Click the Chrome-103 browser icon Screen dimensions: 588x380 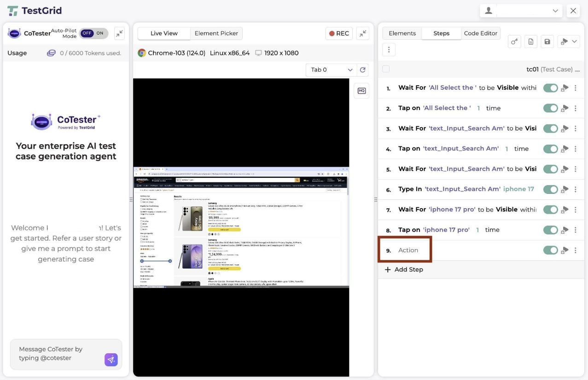142,53
